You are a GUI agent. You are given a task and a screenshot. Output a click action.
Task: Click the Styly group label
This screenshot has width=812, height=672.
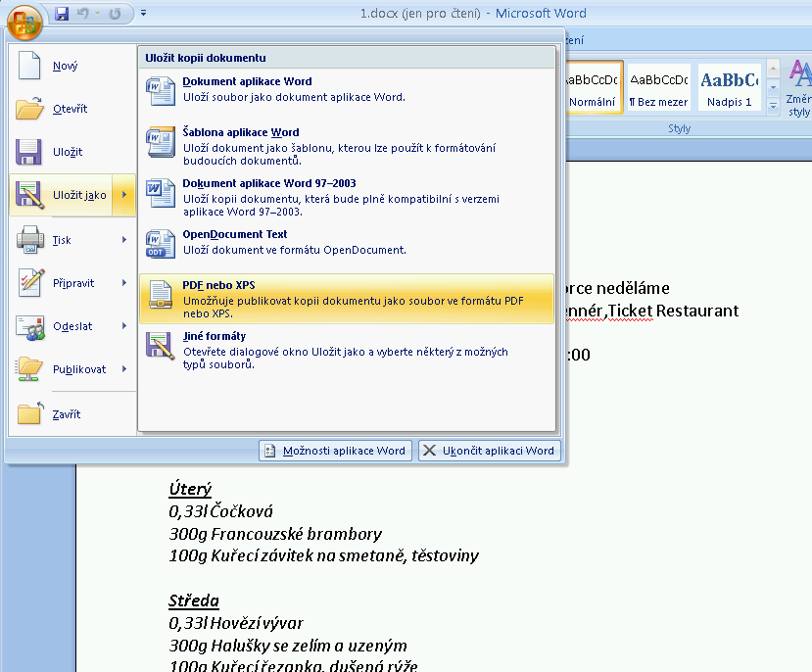pos(679,128)
